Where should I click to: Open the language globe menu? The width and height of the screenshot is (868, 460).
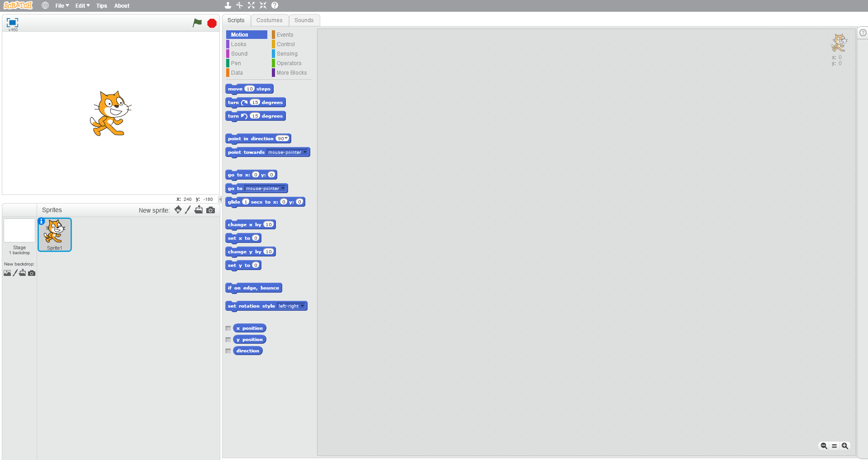(x=45, y=5)
